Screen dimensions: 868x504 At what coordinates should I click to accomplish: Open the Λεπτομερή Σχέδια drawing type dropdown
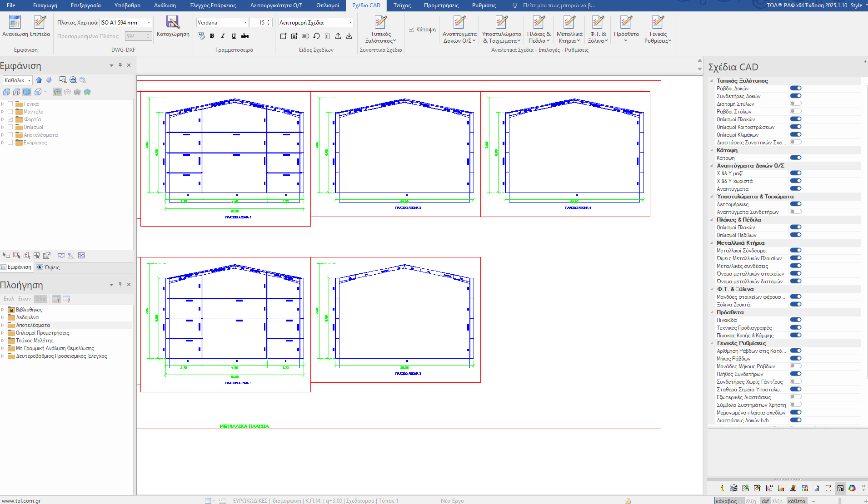[x=350, y=23]
